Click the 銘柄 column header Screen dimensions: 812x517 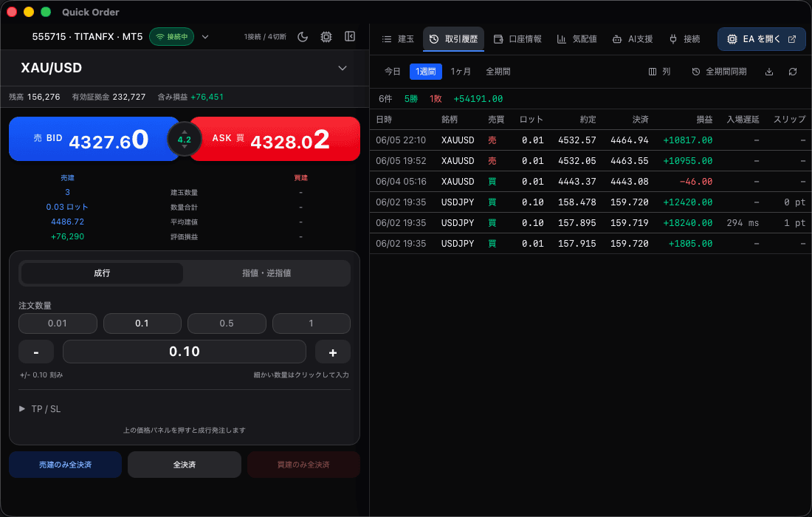coord(450,120)
